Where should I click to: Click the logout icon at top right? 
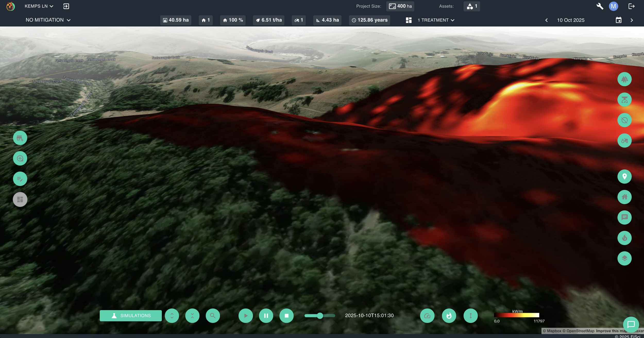632,6
